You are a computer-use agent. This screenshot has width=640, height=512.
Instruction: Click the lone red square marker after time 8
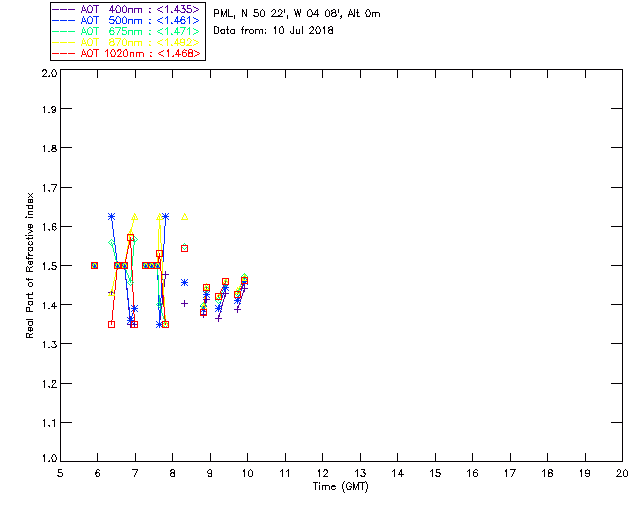click(184, 248)
